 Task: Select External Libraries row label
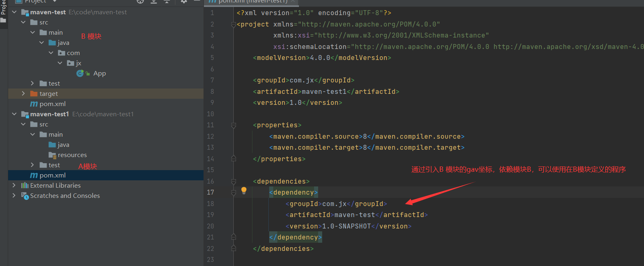(x=55, y=186)
